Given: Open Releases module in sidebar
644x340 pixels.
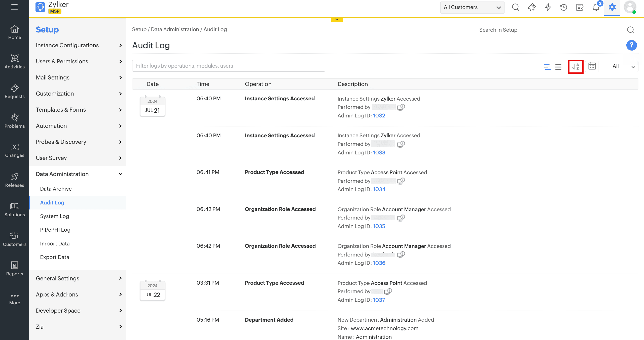Looking at the screenshot, I should [15, 180].
